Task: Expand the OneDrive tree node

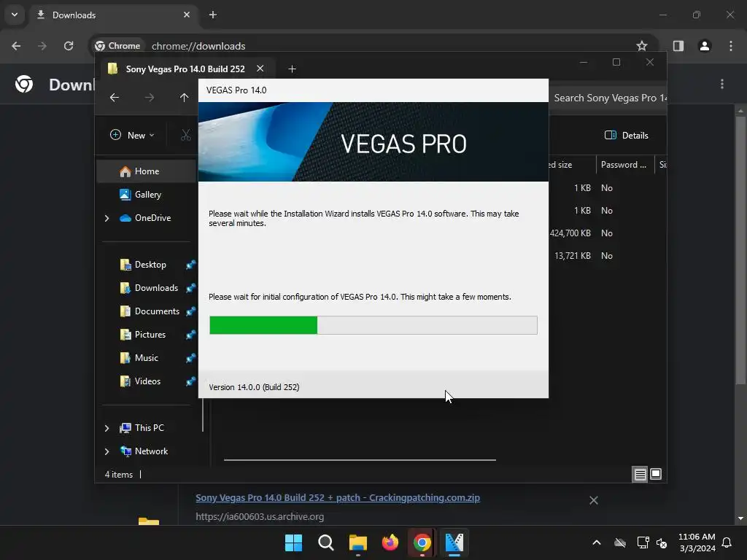Action: [107, 218]
